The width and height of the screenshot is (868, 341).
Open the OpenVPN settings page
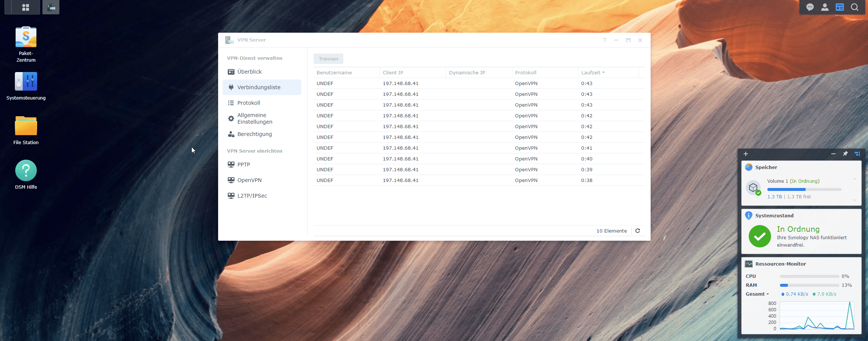click(249, 180)
